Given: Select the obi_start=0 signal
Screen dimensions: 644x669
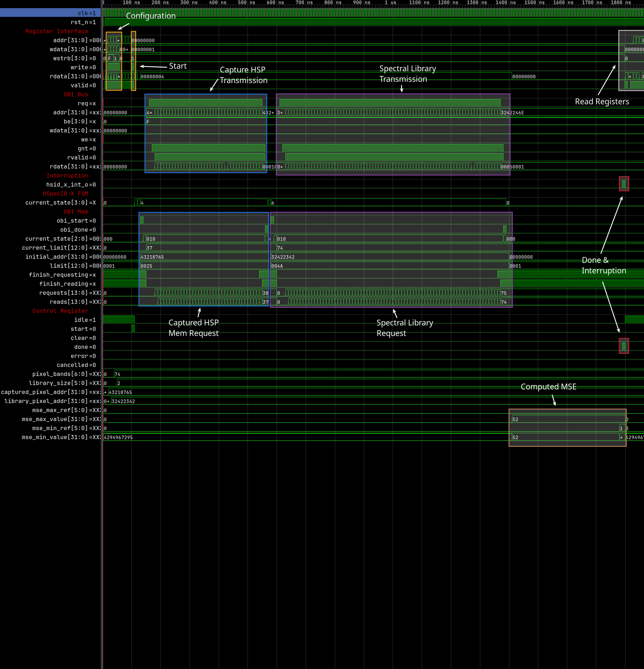Looking at the screenshot, I should [x=76, y=221].
